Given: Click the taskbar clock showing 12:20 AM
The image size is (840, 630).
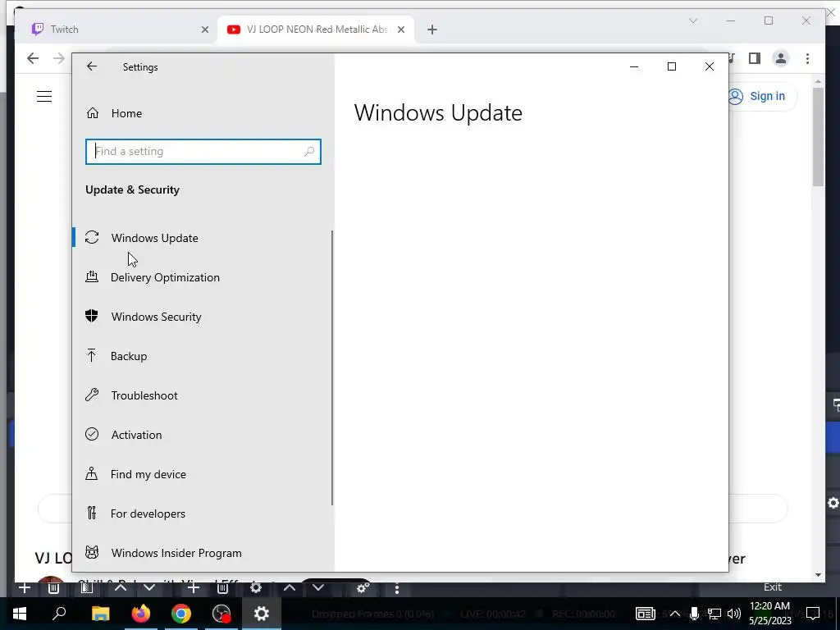Looking at the screenshot, I should point(769,614).
